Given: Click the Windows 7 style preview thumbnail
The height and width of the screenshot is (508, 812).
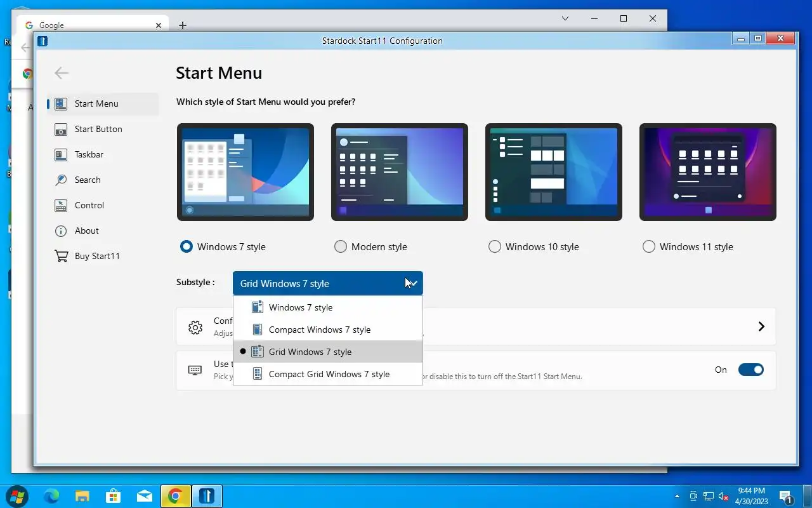Looking at the screenshot, I should [246, 172].
